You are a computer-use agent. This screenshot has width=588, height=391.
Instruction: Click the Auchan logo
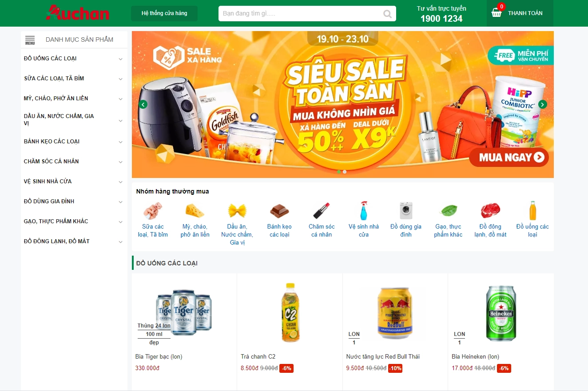click(x=78, y=13)
